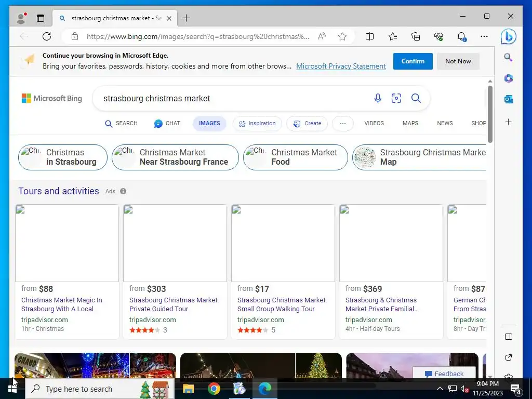Image resolution: width=532 pixels, height=399 pixels.
Task: Switch to CHAT tab
Action: (167, 124)
